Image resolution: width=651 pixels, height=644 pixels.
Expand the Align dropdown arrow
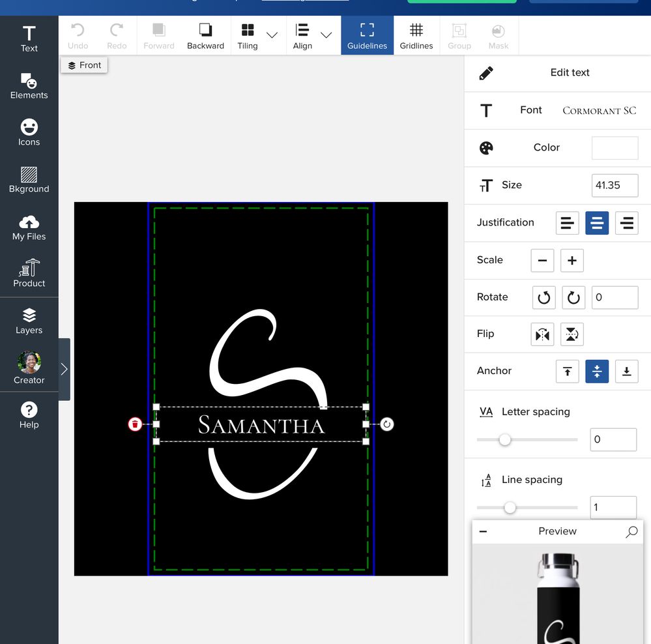[x=326, y=35]
